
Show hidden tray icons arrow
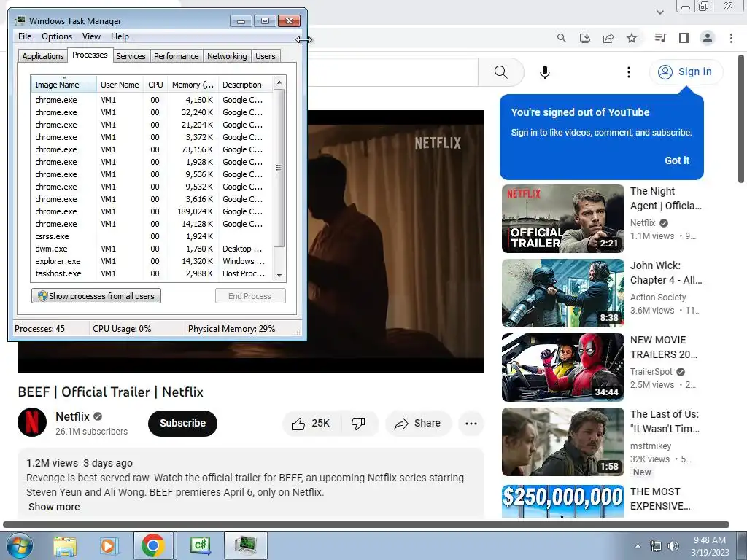pos(638,546)
